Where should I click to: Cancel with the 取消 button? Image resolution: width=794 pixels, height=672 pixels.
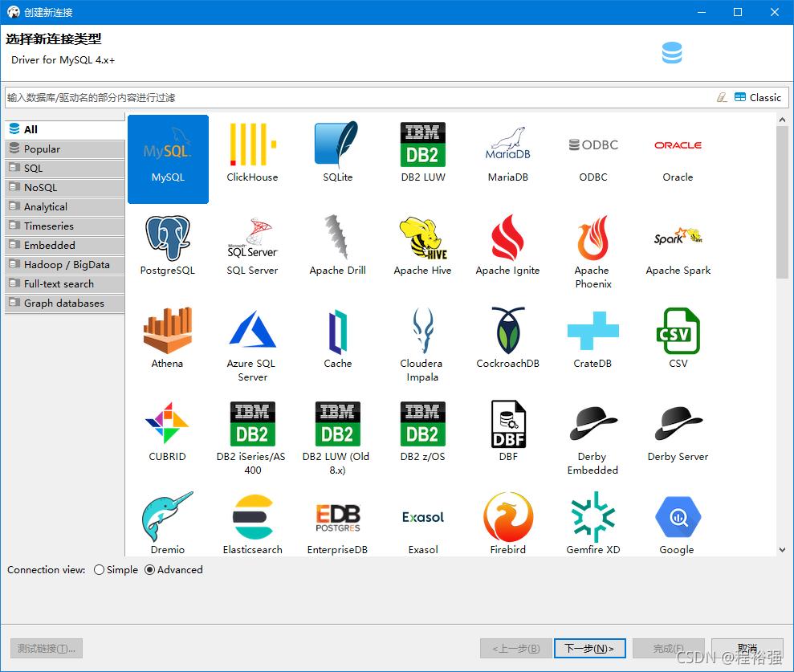coord(747,648)
